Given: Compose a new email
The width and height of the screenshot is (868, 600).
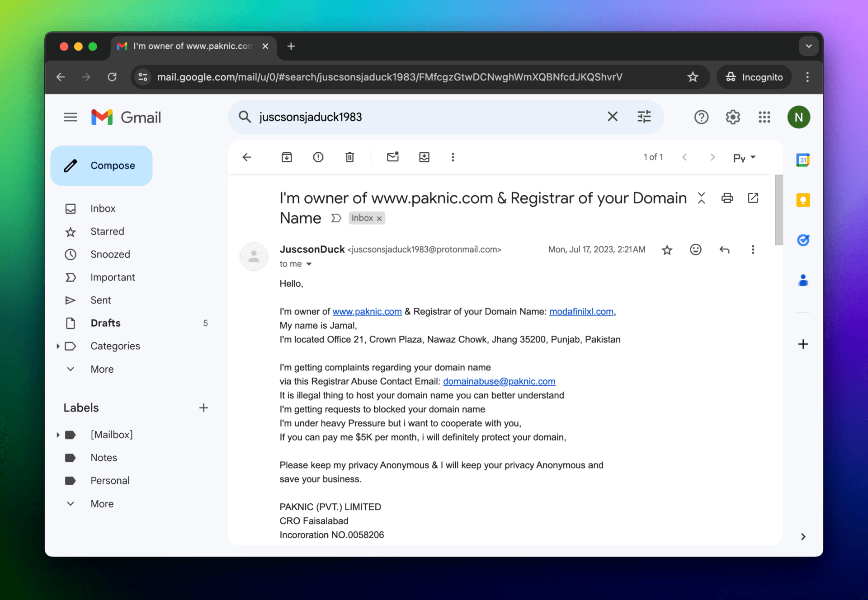Looking at the screenshot, I should coord(101,166).
